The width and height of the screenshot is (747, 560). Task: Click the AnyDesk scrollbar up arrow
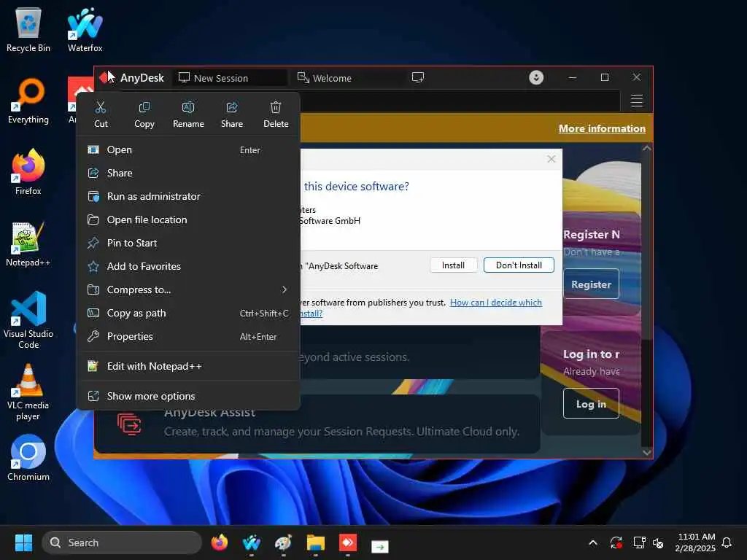point(646,149)
